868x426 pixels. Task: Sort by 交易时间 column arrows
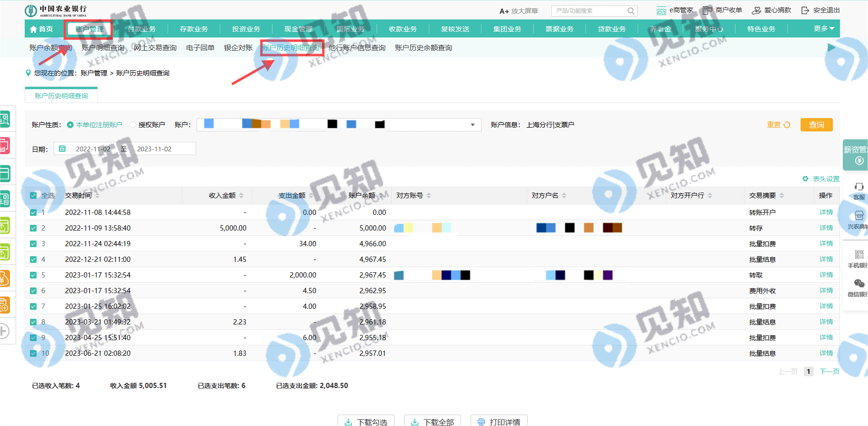click(x=97, y=195)
